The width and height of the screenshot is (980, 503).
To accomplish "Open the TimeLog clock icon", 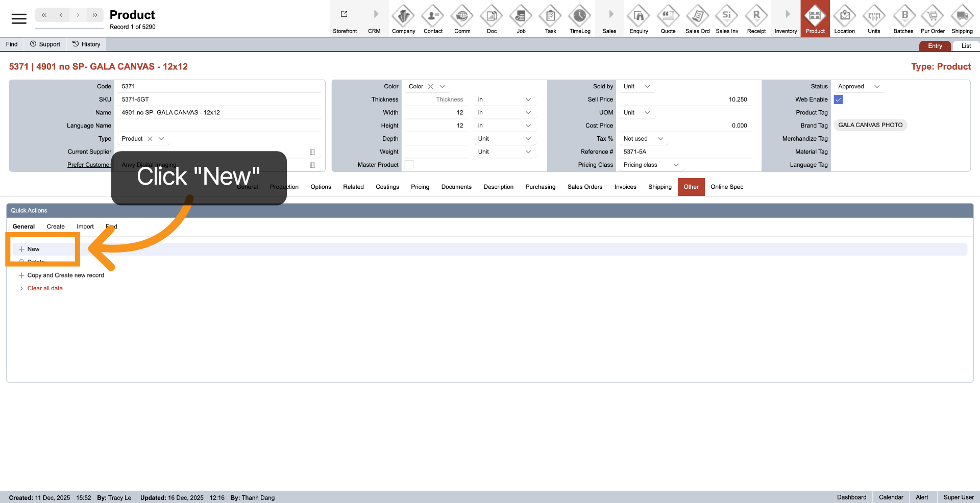I will coord(579,16).
